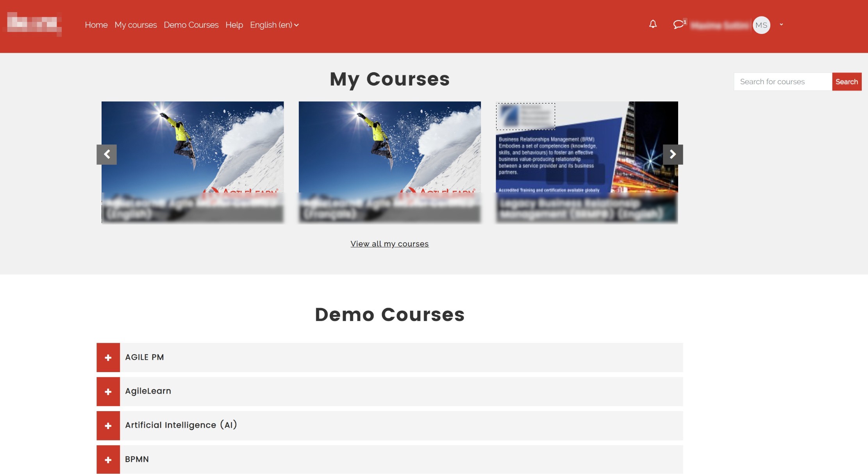Click the site logo
The height and width of the screenshot is (474, 868).
tap(33, 24)
